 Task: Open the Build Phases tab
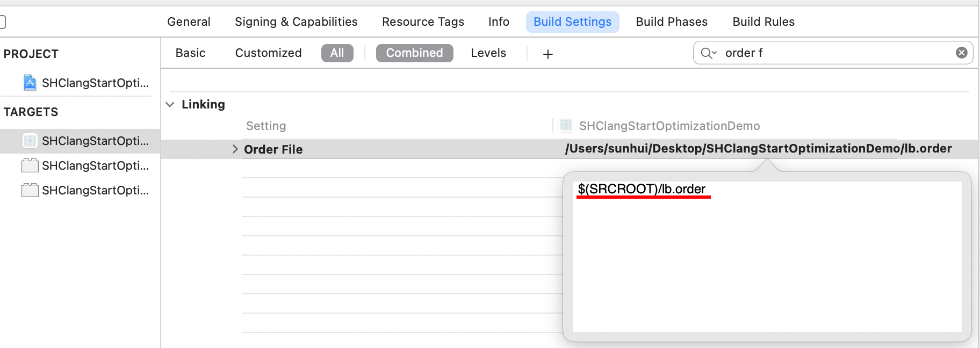click(672, 21)
